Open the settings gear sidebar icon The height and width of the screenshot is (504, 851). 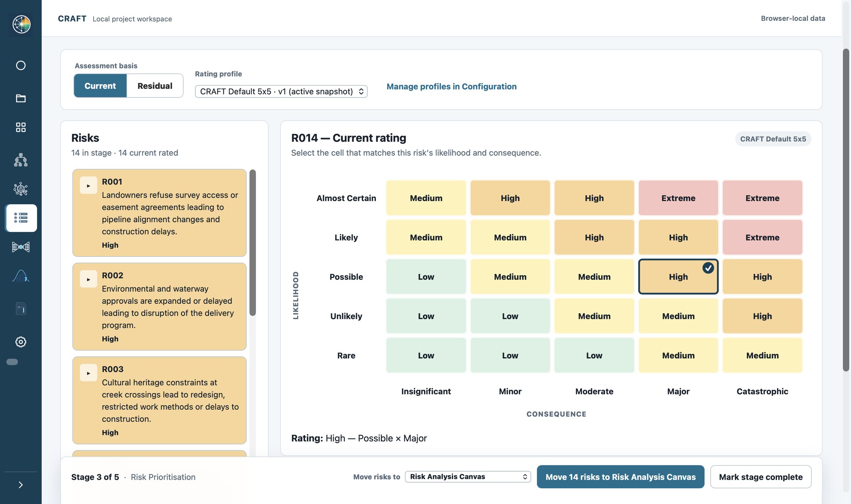click(21, 342)
